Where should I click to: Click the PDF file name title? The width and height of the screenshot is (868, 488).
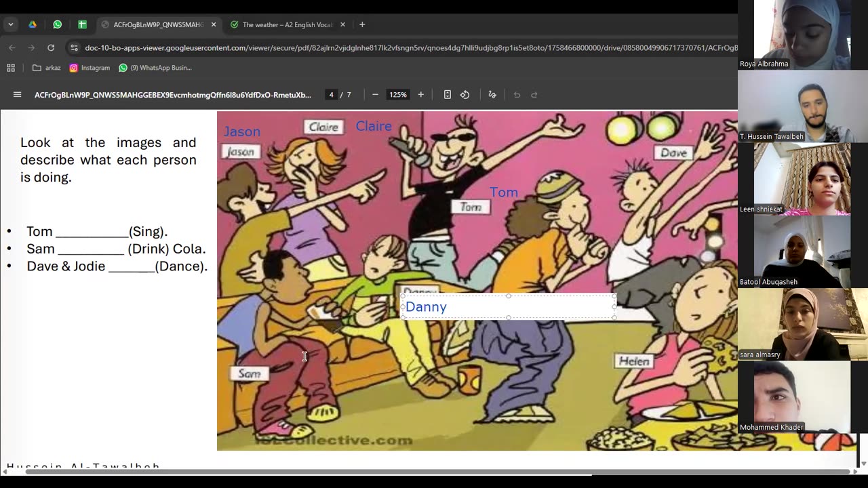click(173, 95)
